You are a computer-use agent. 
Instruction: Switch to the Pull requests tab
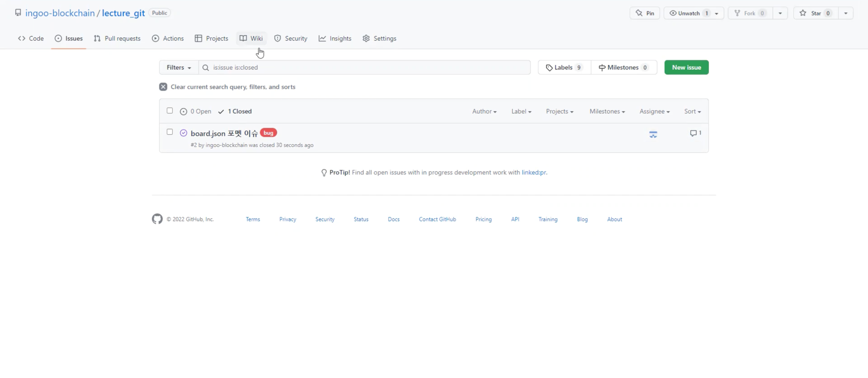click(117, 38)
